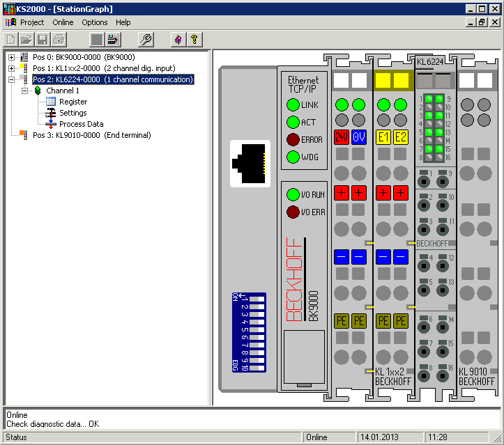This screenshot has height=445, width=504.
Task: Click the 'Check diagnostic data... OK' message
Action: 53,424
